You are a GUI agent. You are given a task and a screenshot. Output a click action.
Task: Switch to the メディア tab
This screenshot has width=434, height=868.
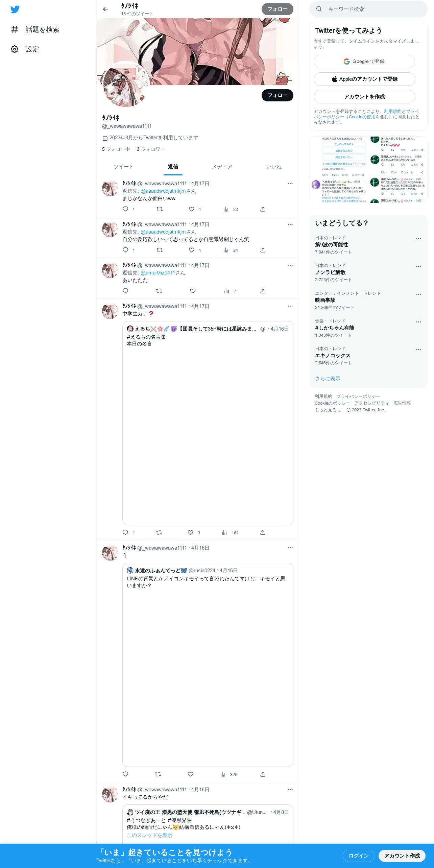222,167
